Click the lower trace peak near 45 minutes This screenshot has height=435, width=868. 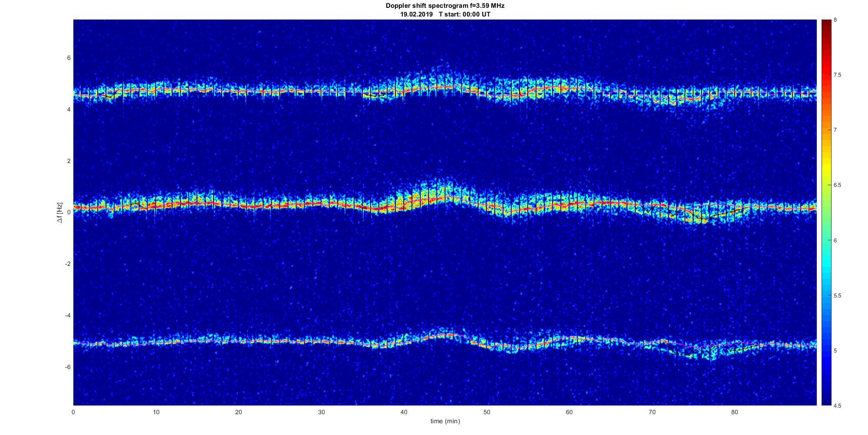(x=449, y=335)
